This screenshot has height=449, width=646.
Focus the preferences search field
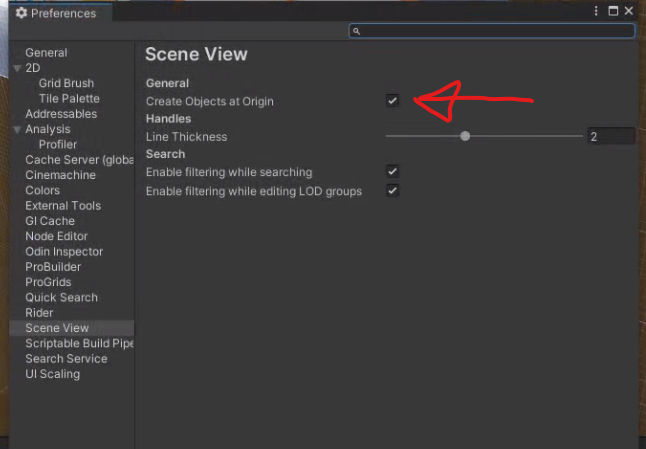click(x=495, y=31)
